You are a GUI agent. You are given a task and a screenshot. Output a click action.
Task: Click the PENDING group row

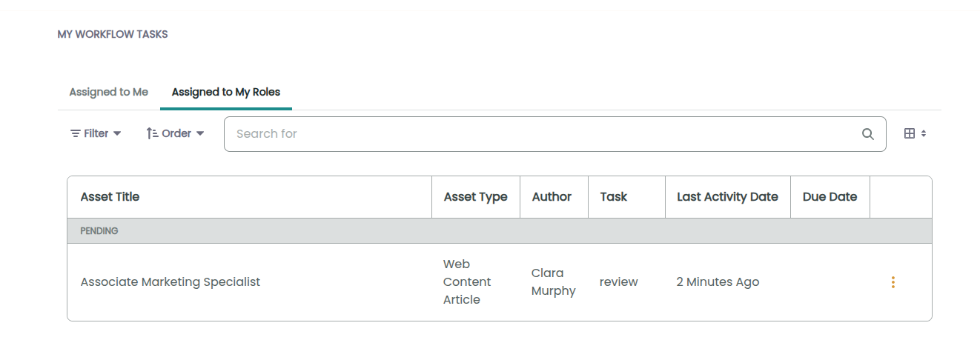point(500,231)
